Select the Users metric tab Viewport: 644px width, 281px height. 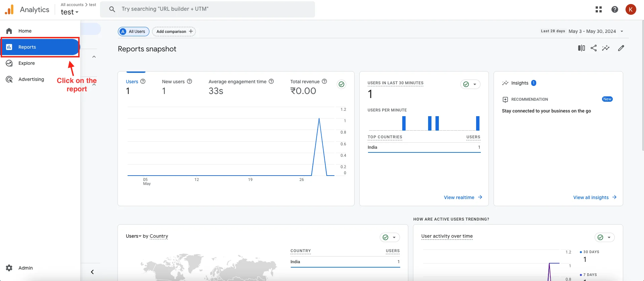tap(132, 82)
